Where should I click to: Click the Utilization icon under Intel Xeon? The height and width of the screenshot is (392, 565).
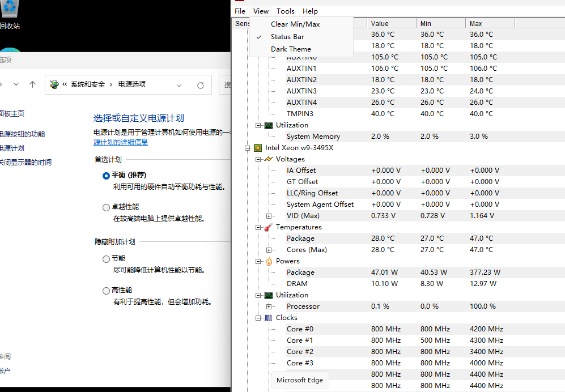point(269,295)
